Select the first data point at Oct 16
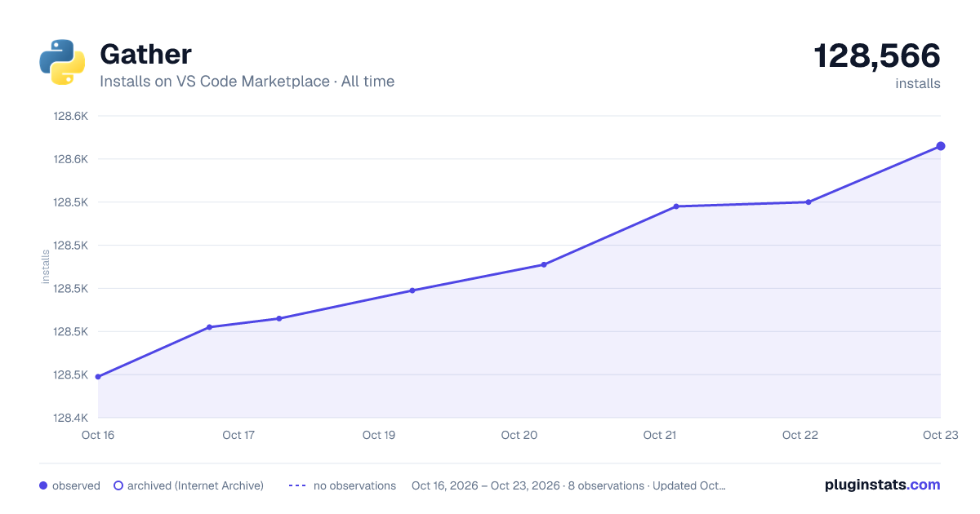This screenshot has height=514, width=980. coord(98,377)
